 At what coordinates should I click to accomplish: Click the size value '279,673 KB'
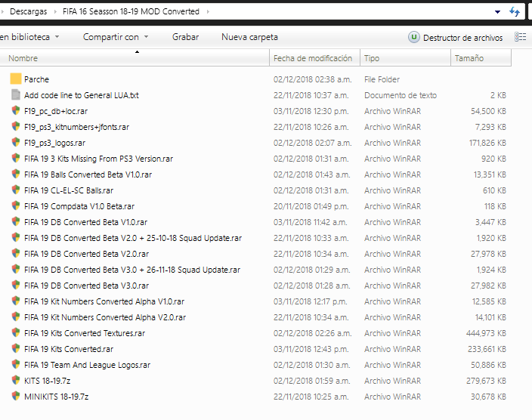[486, 381]
